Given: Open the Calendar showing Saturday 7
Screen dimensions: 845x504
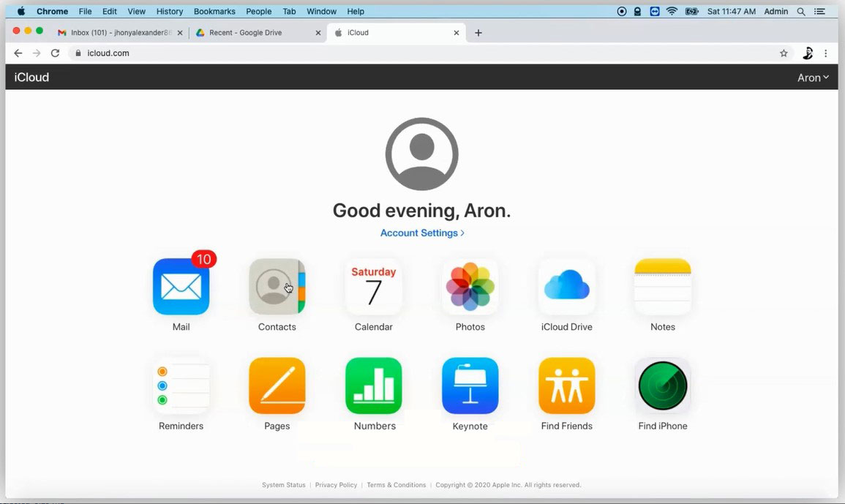Looking at the screenshot, I should (373, 286).
